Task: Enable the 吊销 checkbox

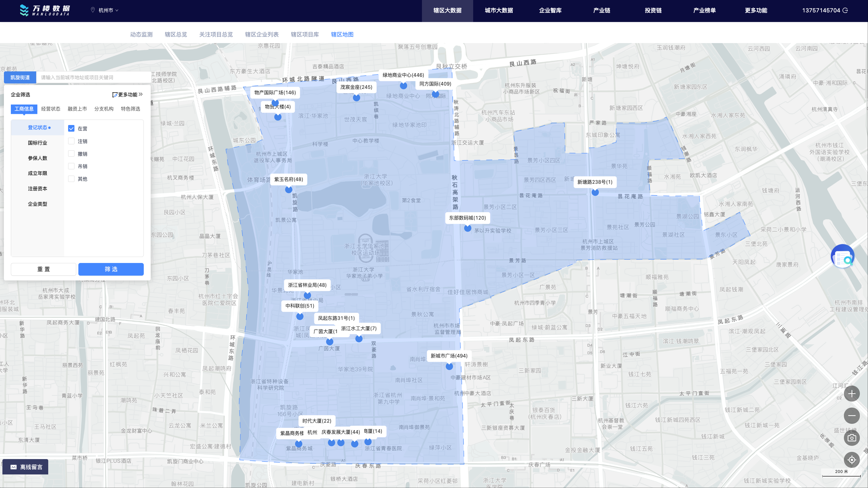Action: coord(71,166)
